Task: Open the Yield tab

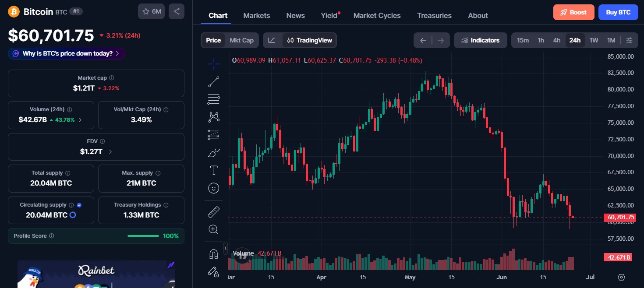Action: click(x=329, y=15)
